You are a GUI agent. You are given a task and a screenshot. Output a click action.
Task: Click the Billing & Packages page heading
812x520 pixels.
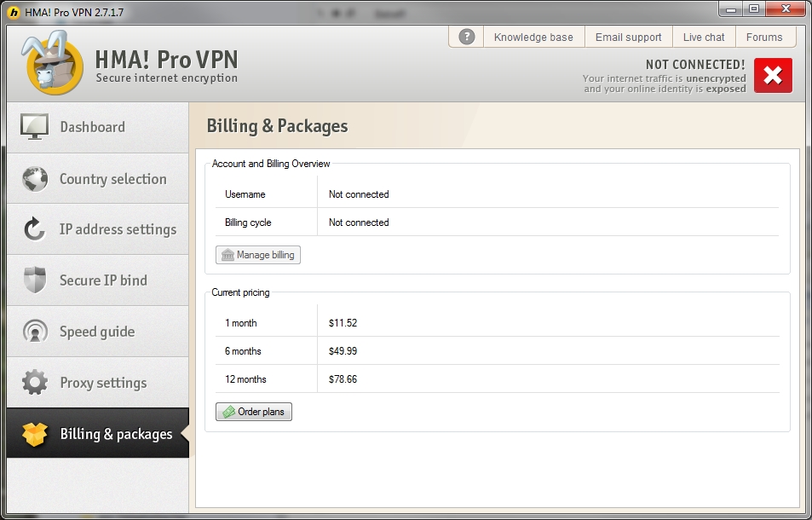click(277, 126)
